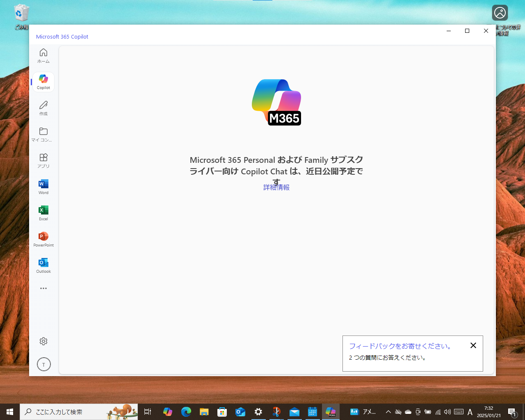The width and height of the screenshot is (525, 420).
Task: Go to ホーム (Home) in sidebar
Action: [x=43, y=56]
